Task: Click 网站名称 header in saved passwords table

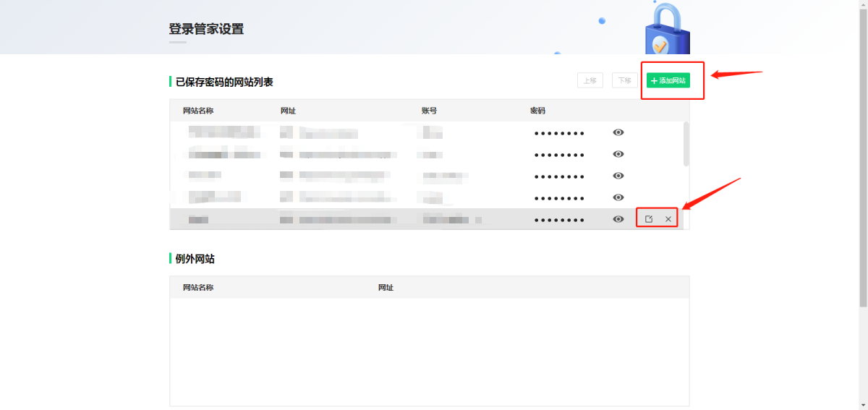Action: click(x=198, y=111)
